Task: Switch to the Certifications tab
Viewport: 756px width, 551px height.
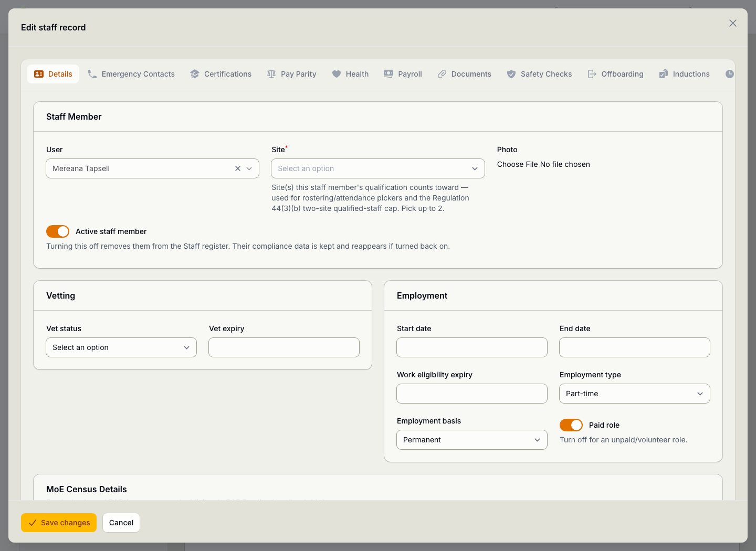Action: tap(221, 74)
